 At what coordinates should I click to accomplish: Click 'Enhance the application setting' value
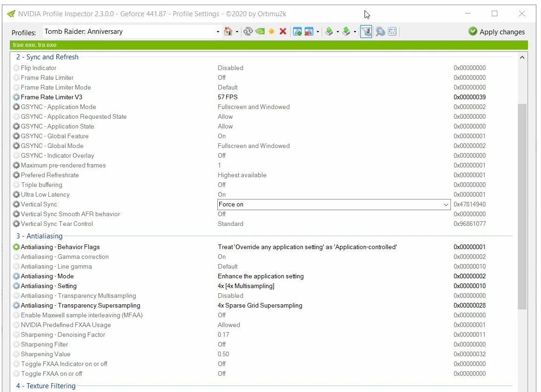tap(261, 276)
